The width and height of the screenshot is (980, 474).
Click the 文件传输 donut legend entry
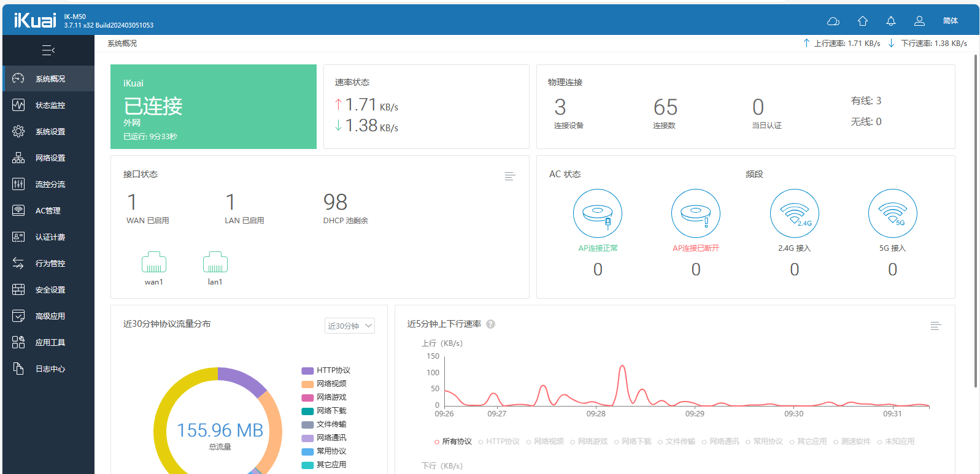click(324, 424)
